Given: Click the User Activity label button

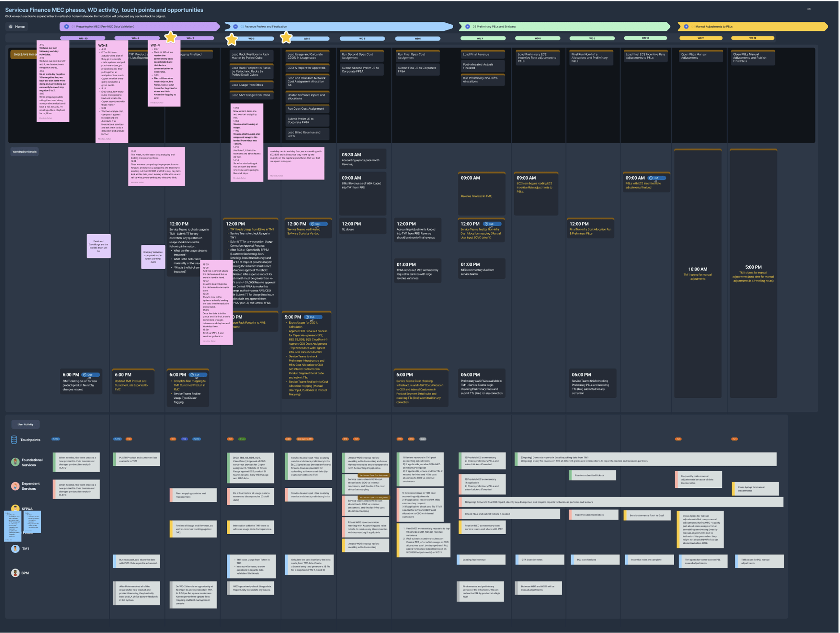Looking at the screenshot, I should (x=26, y=424).
